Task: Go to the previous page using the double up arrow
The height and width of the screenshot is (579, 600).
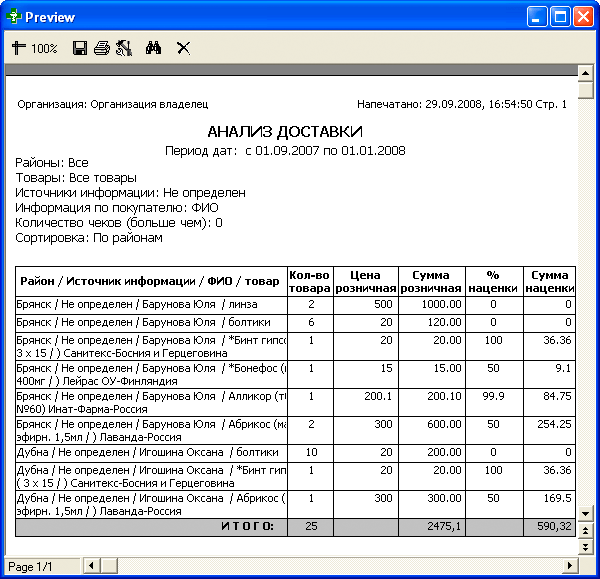Action: [x=585, y=531]
